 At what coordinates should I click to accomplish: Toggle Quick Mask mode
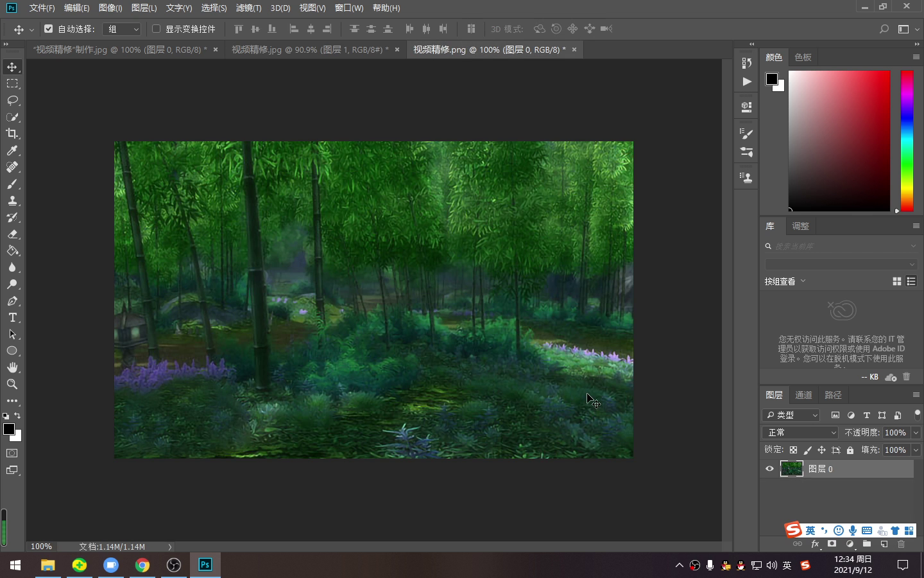coord(12,453)
